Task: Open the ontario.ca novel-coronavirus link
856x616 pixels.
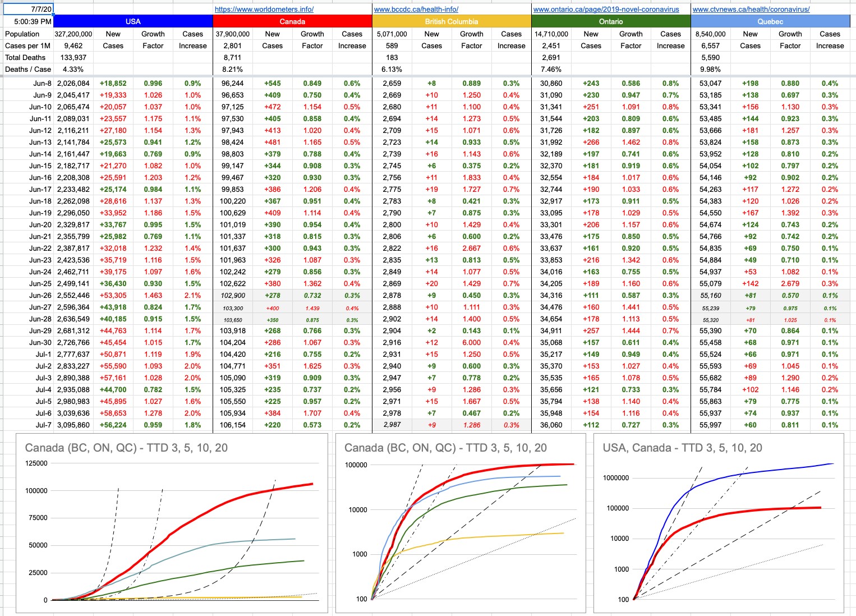Action: (x=606, y=9)
